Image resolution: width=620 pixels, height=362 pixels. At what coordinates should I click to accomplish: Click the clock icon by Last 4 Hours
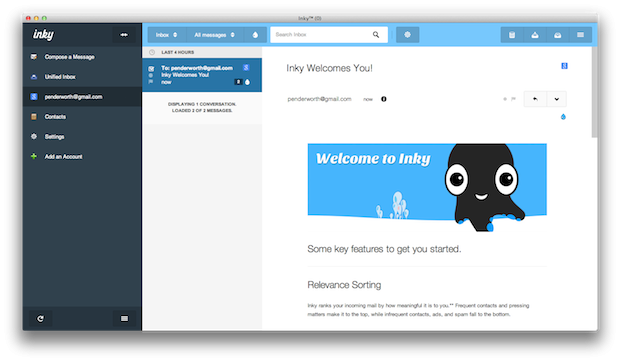tap(152, 52)
